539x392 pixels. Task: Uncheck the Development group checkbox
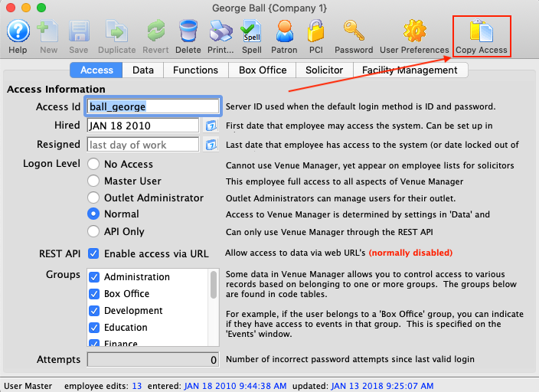pyautogui.click(x=94, y=311)
